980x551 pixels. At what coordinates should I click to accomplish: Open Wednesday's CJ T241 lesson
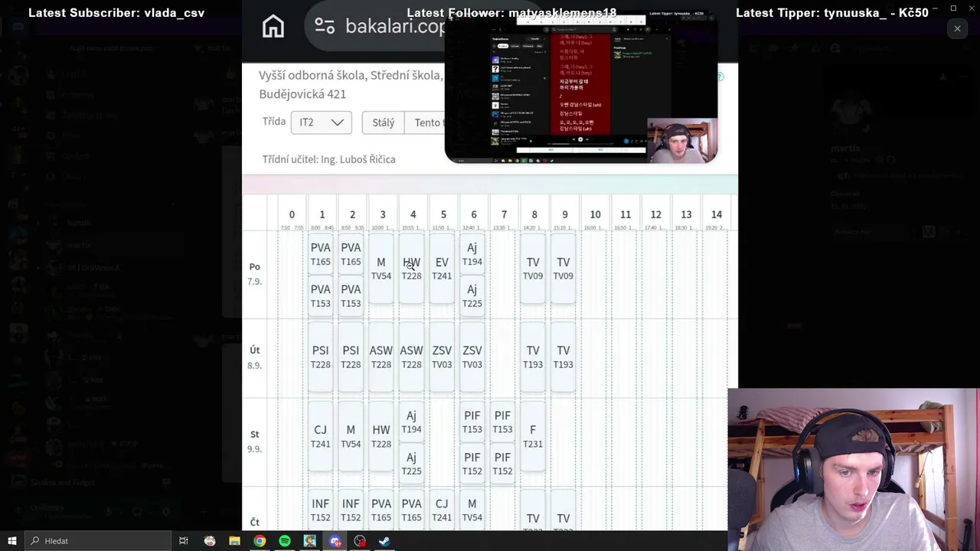point(321,436)
